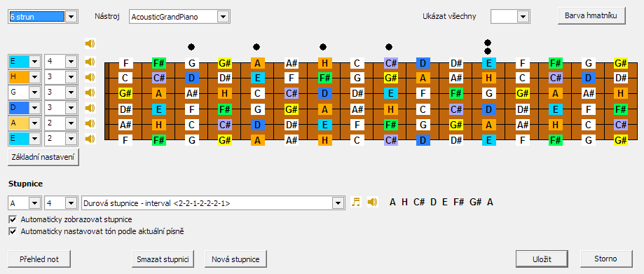This screenshot has width=644, height=274.
Task: Play the A string speaker icon
Action: (x=90, y=123)
